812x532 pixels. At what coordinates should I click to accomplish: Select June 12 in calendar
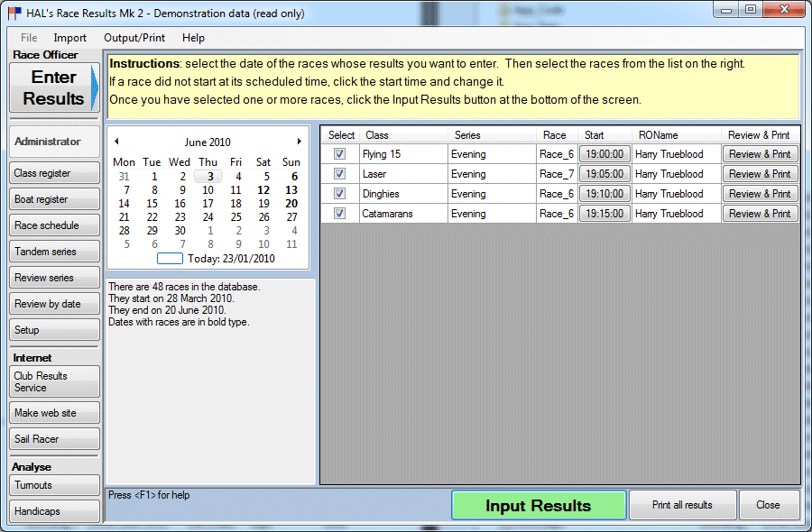[x=263, y=190]
